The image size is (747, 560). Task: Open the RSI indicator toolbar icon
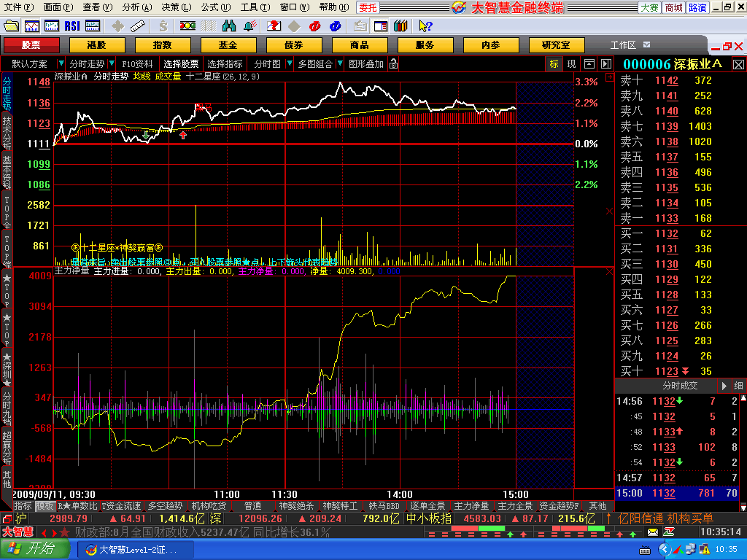pos(72,26)
